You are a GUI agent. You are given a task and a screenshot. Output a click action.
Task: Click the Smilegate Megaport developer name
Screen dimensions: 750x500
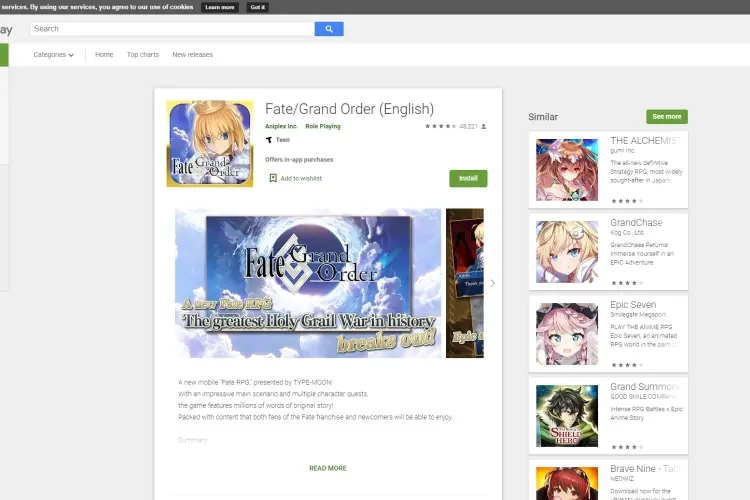click(x=638, y=314)
